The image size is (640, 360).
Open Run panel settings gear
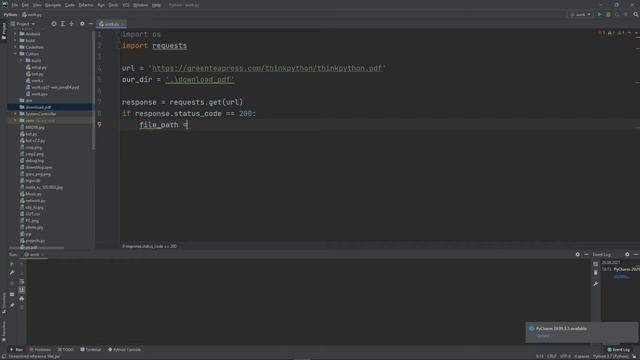click(x=578, y=254)
